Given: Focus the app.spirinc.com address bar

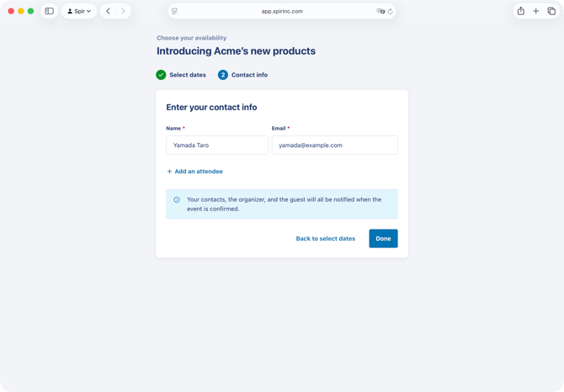Looking at the screenshot, I should click(282, 11).
